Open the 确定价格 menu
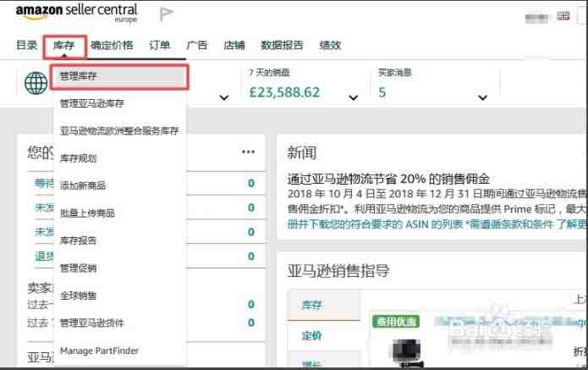The height and width of the screenshot is (370, 588). coord(112,46)
